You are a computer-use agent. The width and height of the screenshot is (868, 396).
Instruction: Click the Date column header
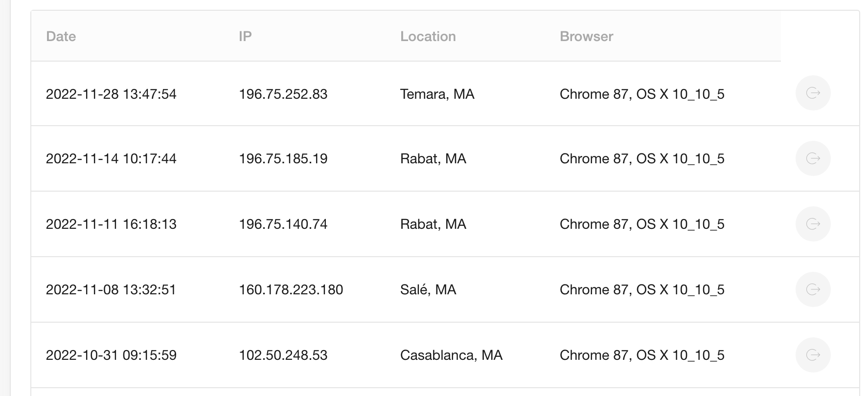point(61,37)
